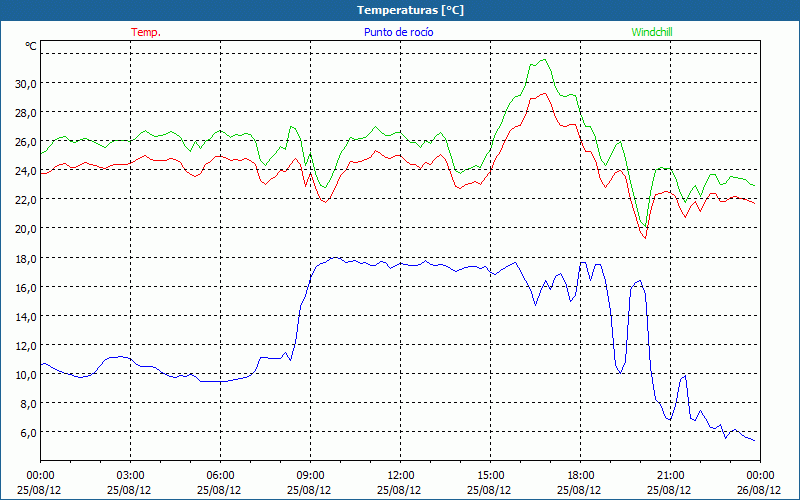Click the 06:00 time axis label
800x500 pixels.
pyautogui.click(x=220, y=476)
